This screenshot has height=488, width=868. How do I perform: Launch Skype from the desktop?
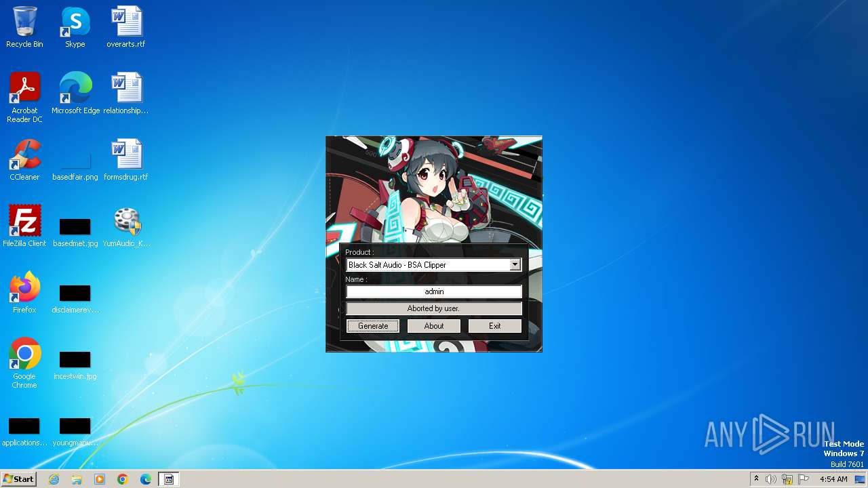[x=75, y=27]
